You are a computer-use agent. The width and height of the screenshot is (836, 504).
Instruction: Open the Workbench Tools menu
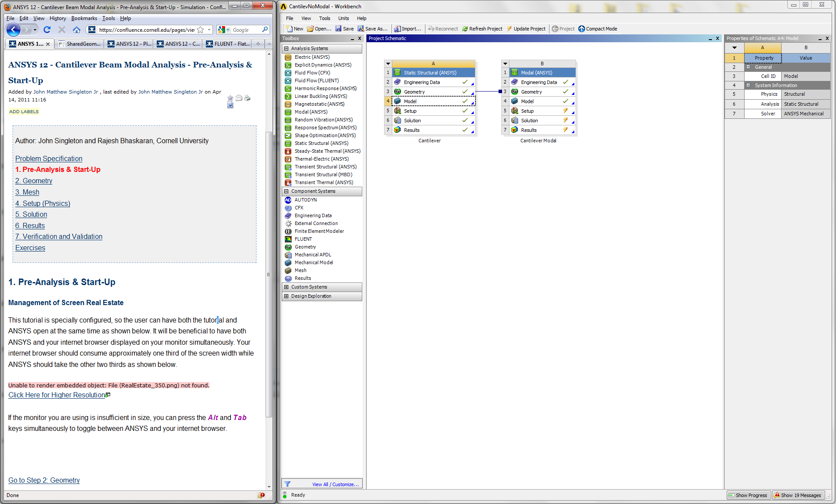click(324, 18)
